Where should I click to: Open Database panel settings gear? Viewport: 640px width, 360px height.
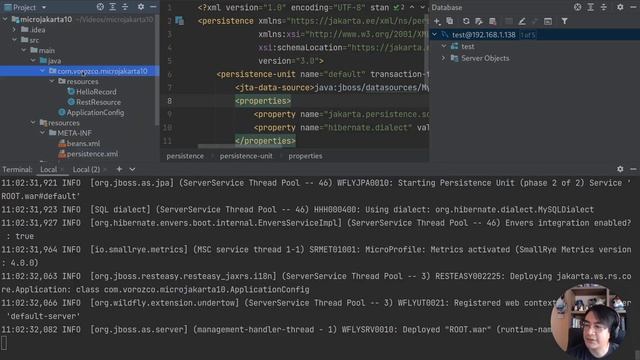pos(620,7)
